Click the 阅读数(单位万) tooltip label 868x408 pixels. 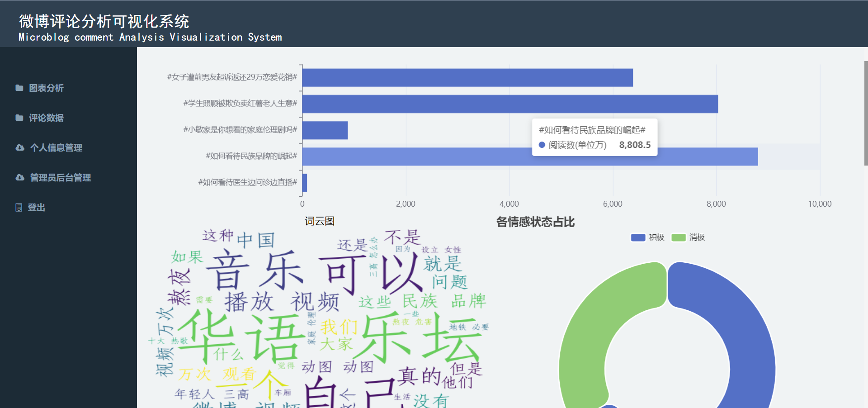coord(577,145)
